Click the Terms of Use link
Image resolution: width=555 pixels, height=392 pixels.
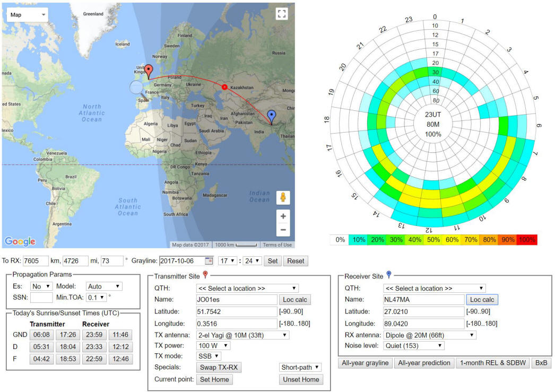pos(277,245)
